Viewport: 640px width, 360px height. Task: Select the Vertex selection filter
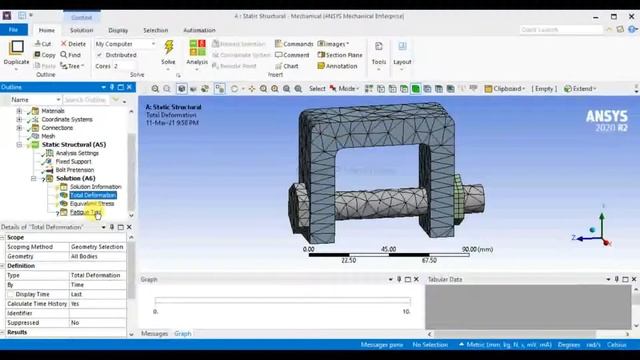(x=380, y=89)
